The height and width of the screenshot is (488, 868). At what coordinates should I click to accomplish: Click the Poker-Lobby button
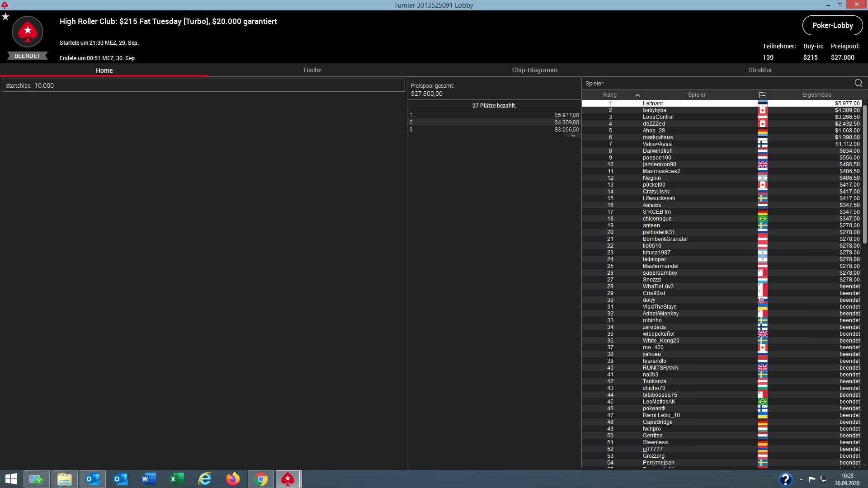point(832,25)
